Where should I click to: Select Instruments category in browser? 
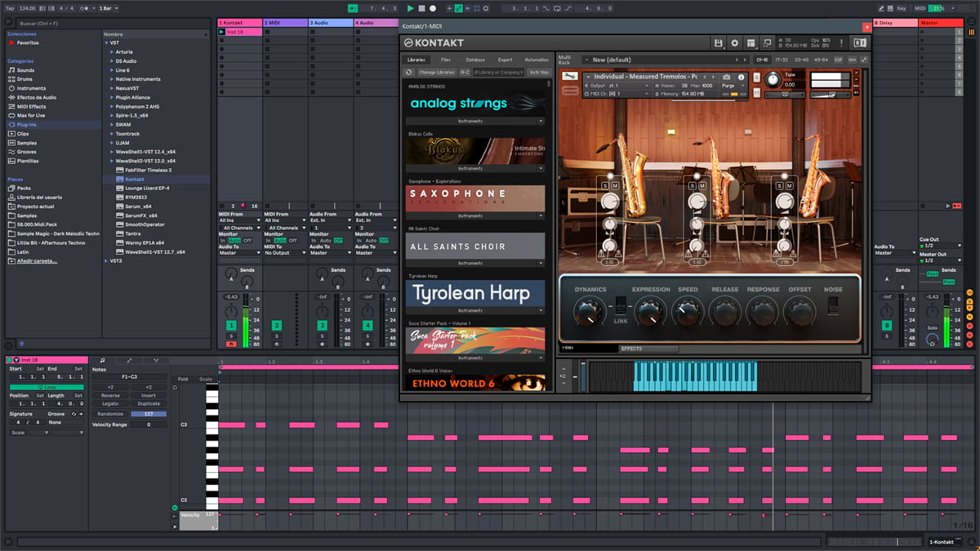(x=31, y=88)
